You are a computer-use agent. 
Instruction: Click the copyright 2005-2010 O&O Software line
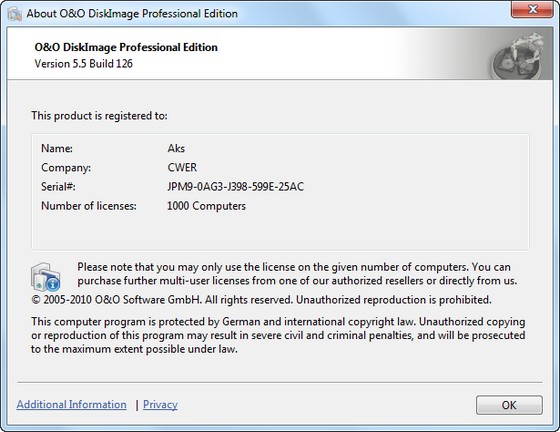tap(261, 300)
